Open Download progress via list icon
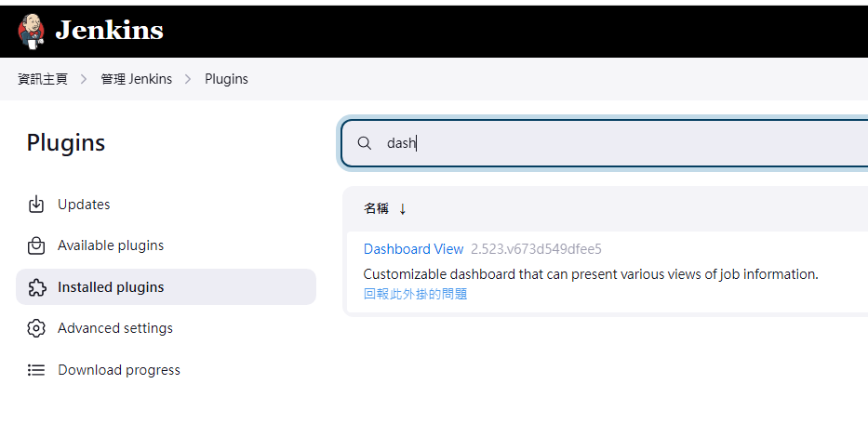 point(36,369)
